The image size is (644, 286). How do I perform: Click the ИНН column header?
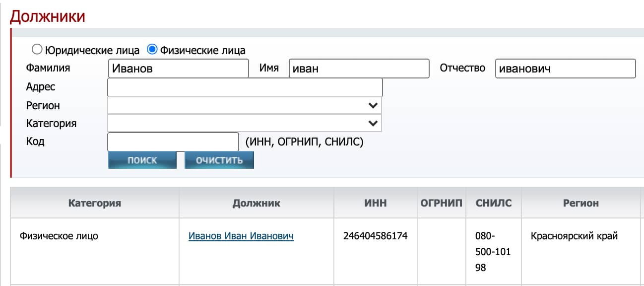(x=375, y=203)
